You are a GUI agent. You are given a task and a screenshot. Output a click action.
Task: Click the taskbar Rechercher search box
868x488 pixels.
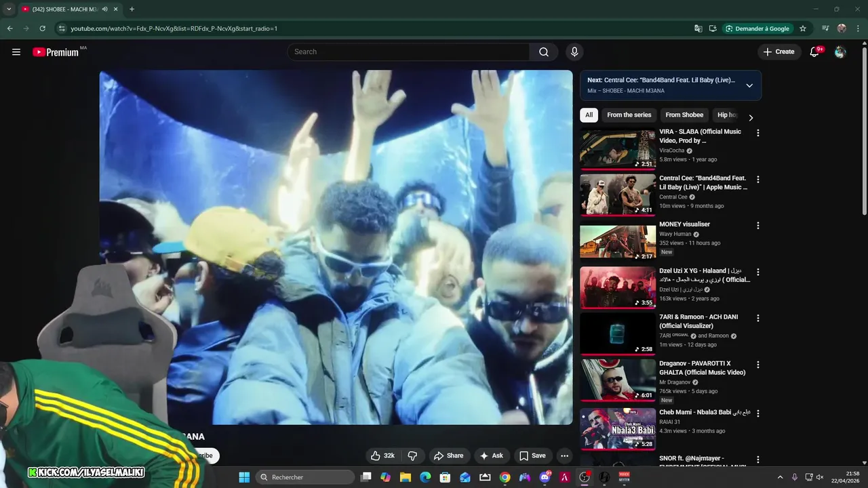pyautogui.click(x=305, y=477)
